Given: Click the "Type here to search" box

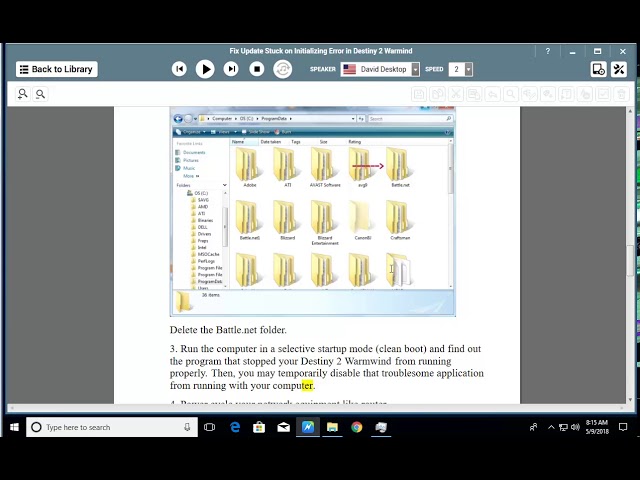Looking at the screenshot, I should pyautogui.click(x=112, y=427).
